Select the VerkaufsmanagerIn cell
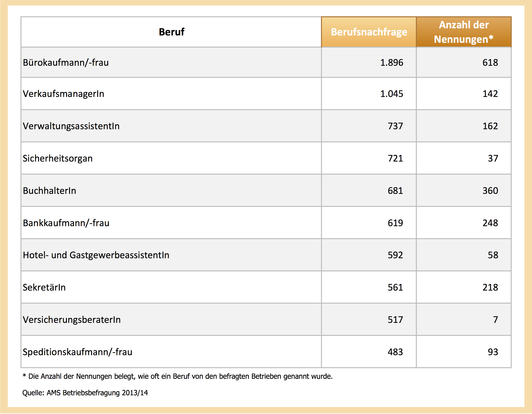Image resolution: width=532 pixels, height=414 pixels. [x=63, y=94]
